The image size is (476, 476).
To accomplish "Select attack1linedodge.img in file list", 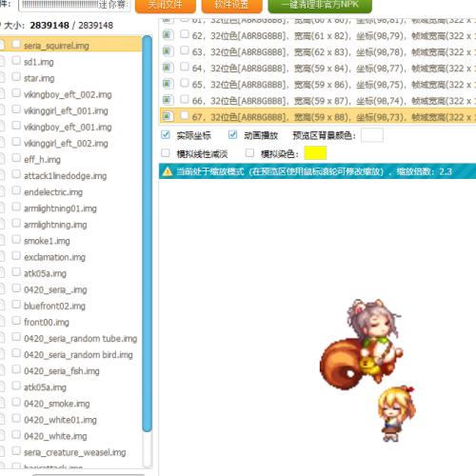I will click(x=66, y=176).
